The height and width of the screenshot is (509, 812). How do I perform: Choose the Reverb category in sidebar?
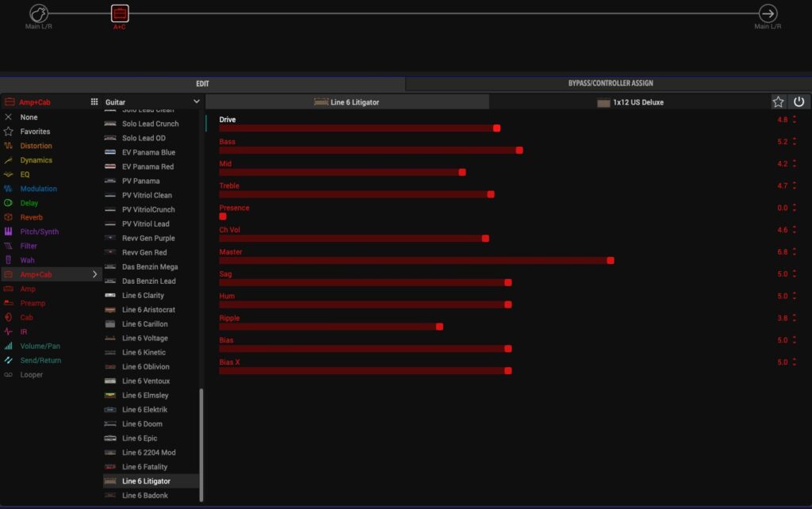click(32, 217)
